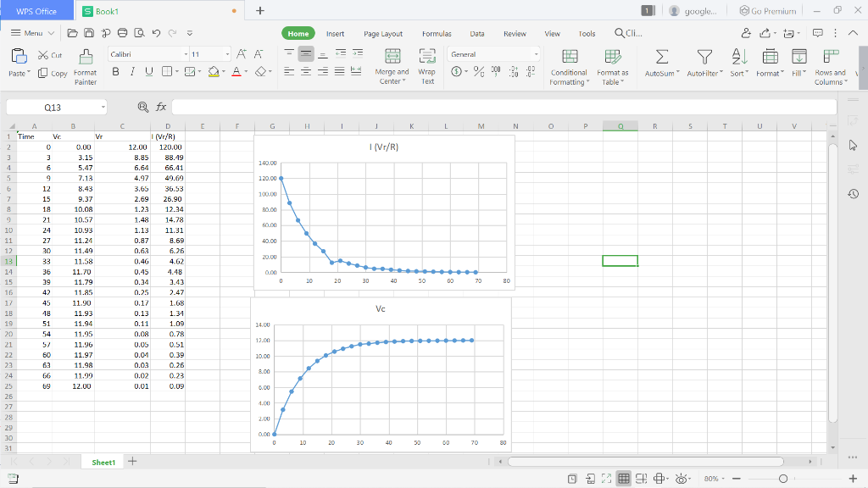868x488 pixels.
Task: Switch to Normal view in status bar
Action: pos(624,479)
